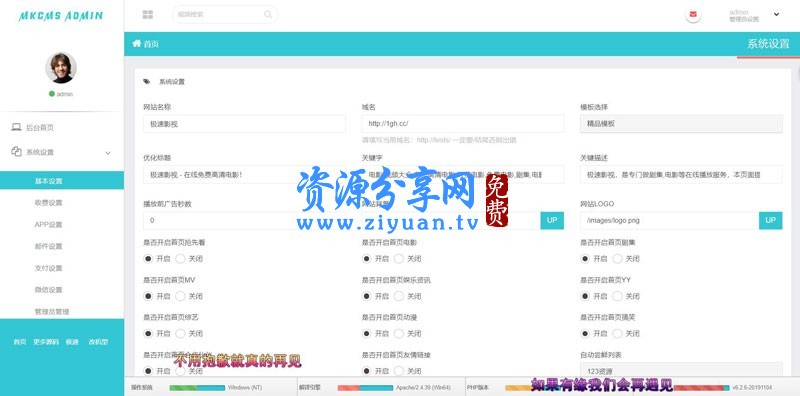This screenshot has height=396, width=800.
Task: Click the home icon in the teal breadcrumb bar
Action: pyautogui.click(x=137, y=43)
